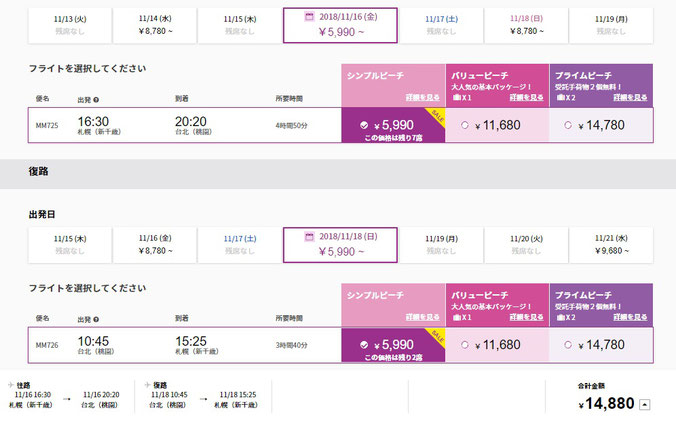
Task: Select ¥14,780 プライムピーチ fare for MM725
Action: 601,125
